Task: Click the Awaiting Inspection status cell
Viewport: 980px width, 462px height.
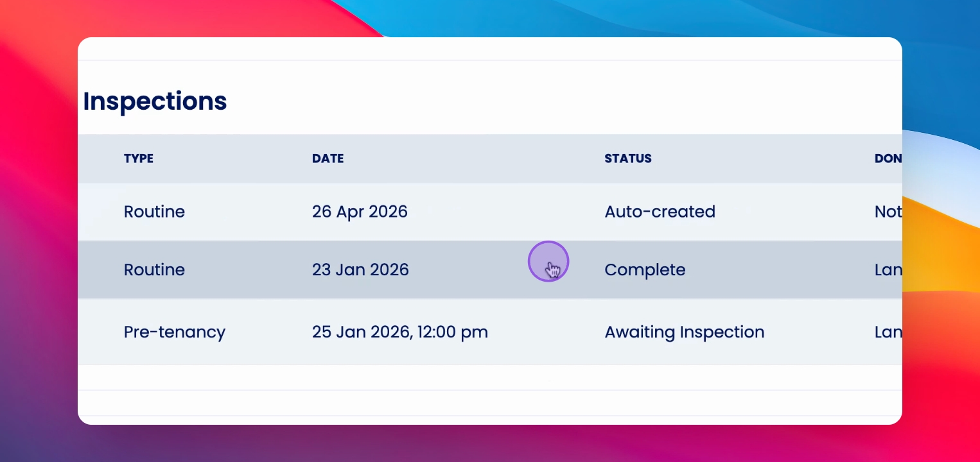Action: 685,332
